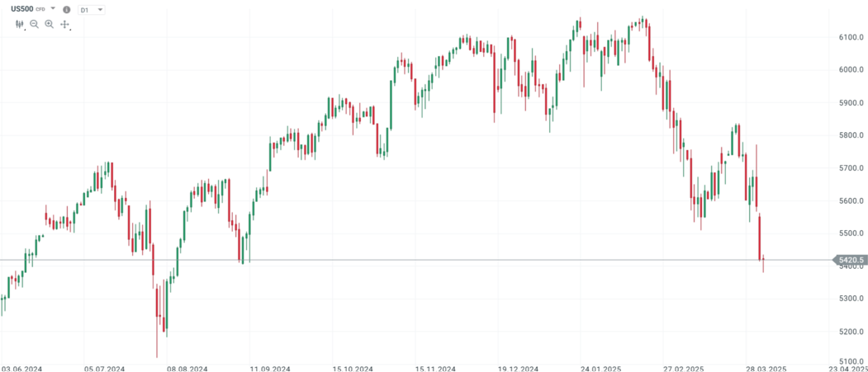Select the 24.01.2025 date label
Viewport: 868px width, 372px height.
[x=600, y=368]
